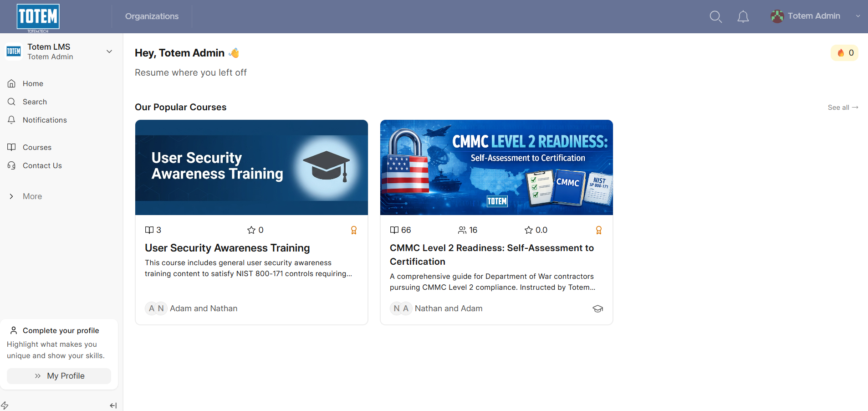Viewport: 868px width, 411px height.
Task: Click the N A instructor avatars
Action: click(x=401, y=308)
